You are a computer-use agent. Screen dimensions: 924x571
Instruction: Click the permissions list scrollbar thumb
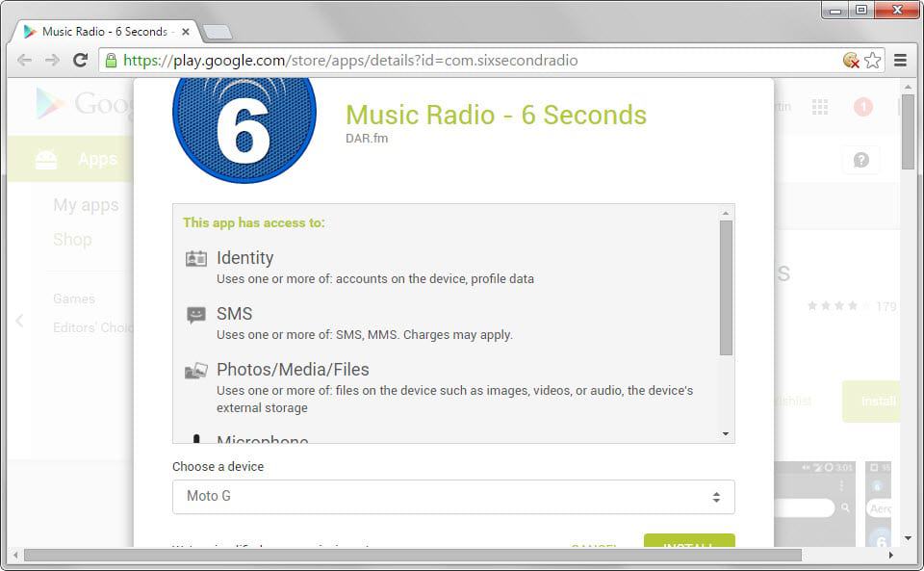726,288
